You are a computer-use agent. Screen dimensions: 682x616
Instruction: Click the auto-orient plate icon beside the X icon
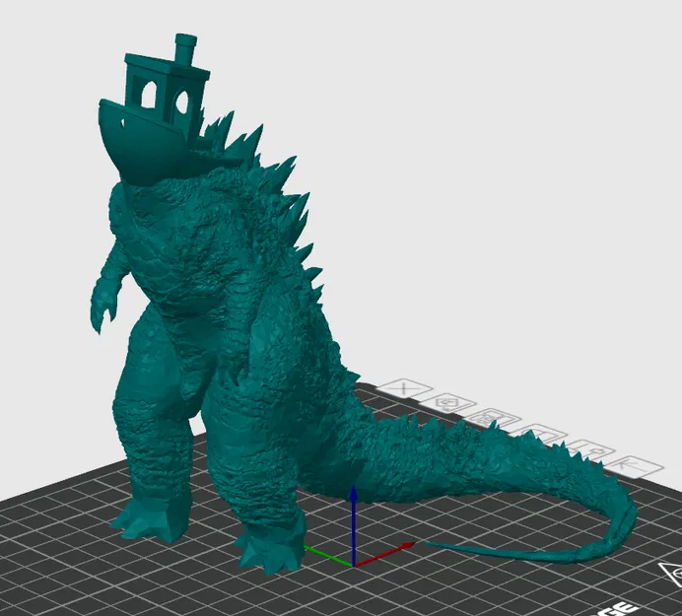point(446,404)
